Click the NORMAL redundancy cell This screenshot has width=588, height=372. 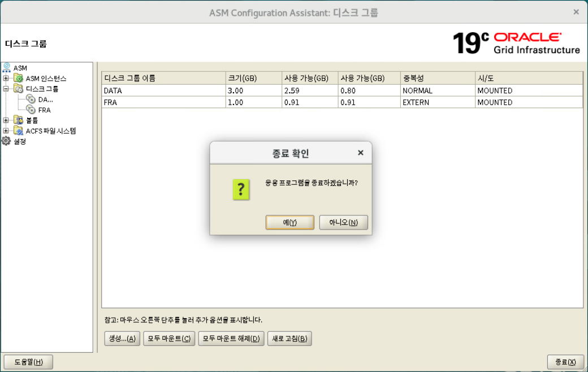438,90
